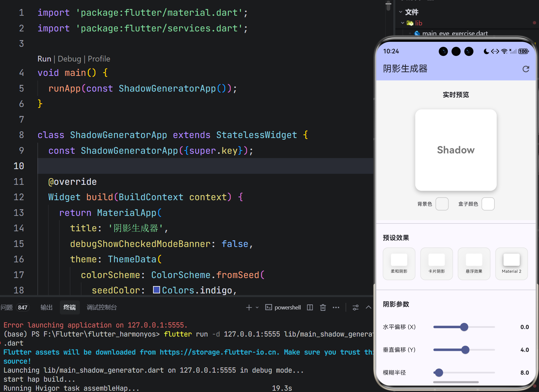This screenshot has width=539, height=392.
Task: Click the Run code lens above main()
Action: click(44, 59)
